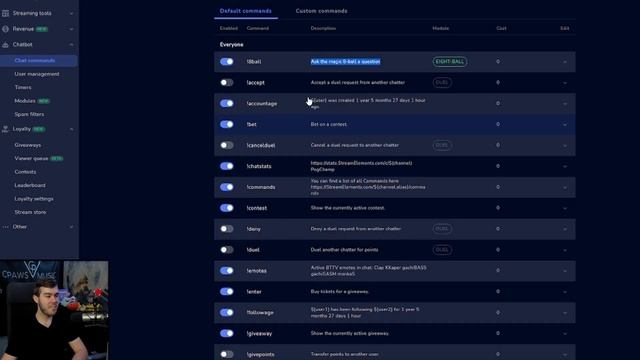Open Viewer queue page
The height and width of the screenshot is (360, 640).
(31, 158)
